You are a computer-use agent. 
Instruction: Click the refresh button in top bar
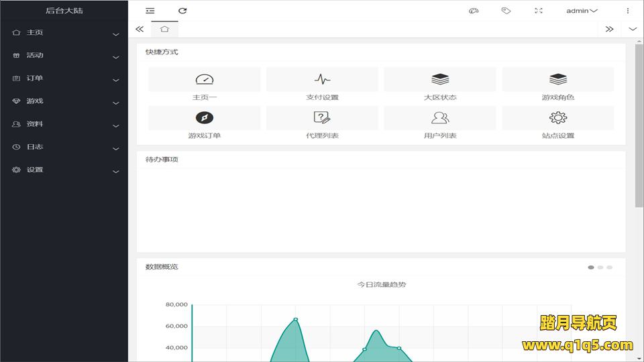pos(182,11)
